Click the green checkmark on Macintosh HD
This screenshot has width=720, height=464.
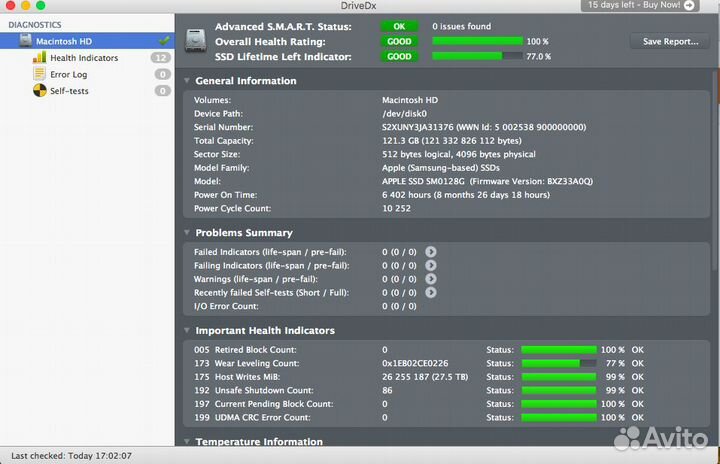pyautogui.click(x=163, y=41)
